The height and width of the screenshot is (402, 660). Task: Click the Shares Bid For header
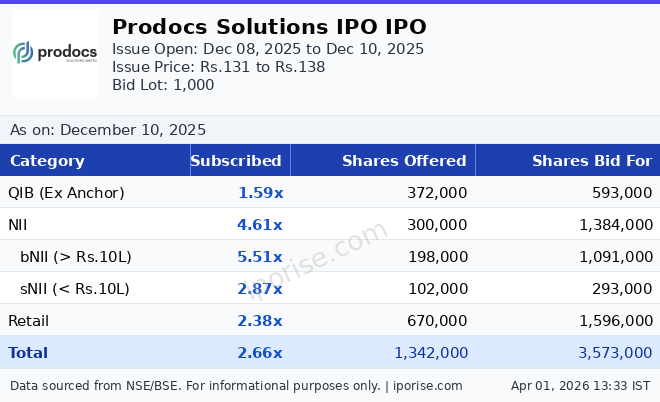coord(591,161)
